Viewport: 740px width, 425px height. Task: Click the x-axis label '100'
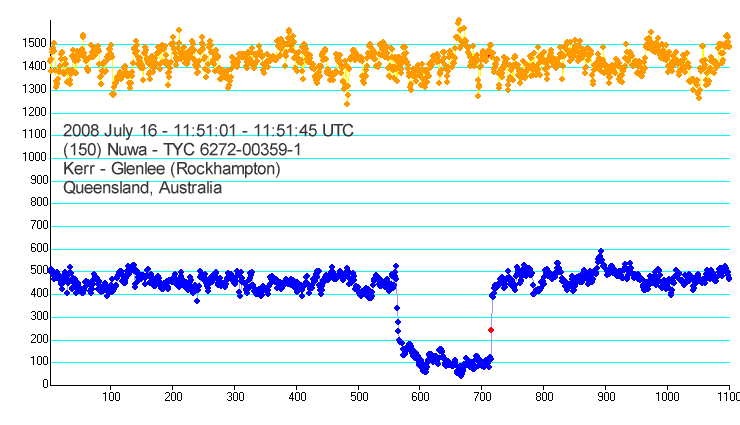111,397
